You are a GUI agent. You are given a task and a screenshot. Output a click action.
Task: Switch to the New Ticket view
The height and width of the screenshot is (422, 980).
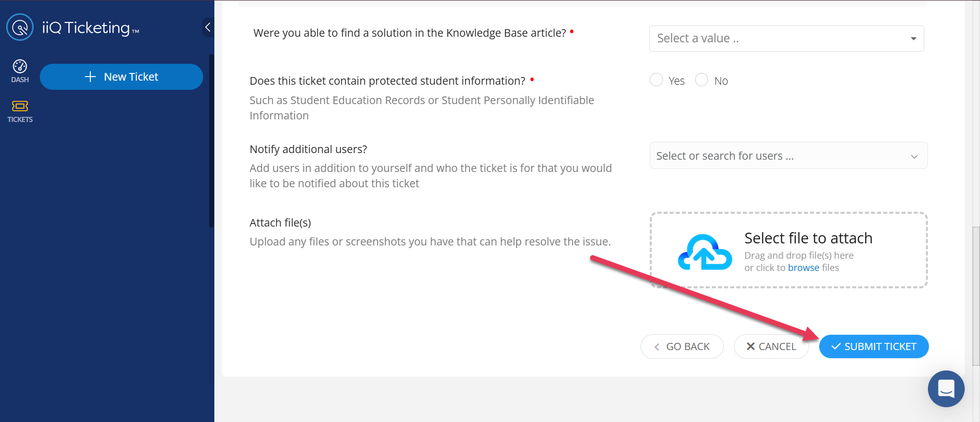click(121, 77)
